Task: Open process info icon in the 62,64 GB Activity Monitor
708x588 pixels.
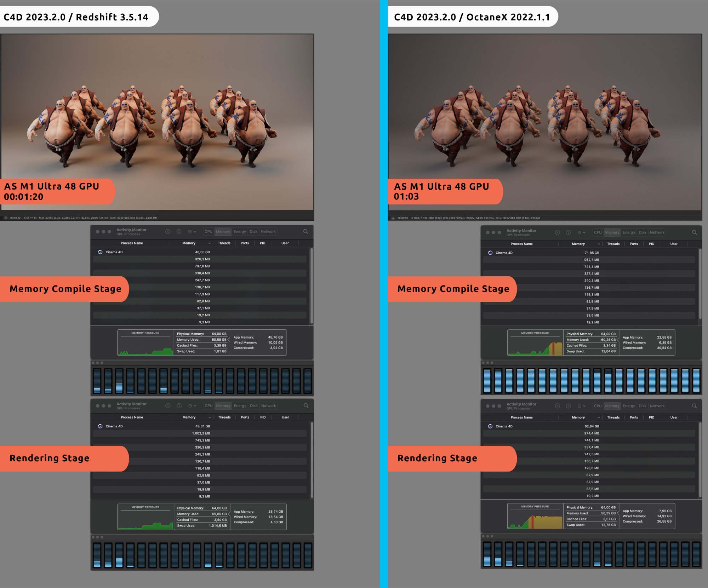Action: [x=569, y=406]
